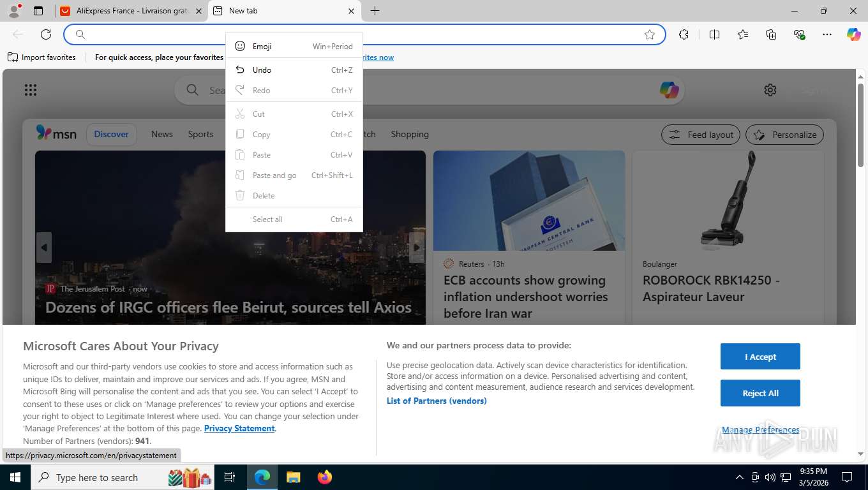Click the Copilot icon in search box
This screenshot has height=490, width=868.
pos(669,90)
